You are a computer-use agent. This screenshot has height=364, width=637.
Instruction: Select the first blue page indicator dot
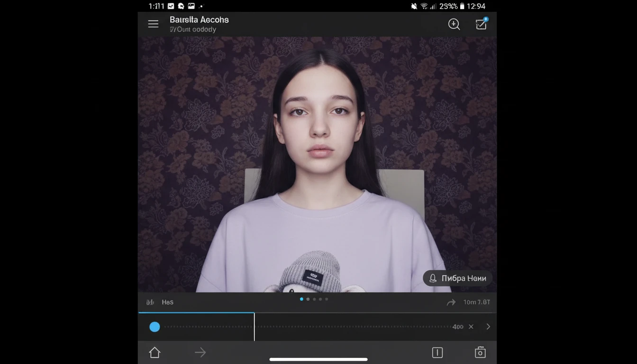(x=301, y=299)
